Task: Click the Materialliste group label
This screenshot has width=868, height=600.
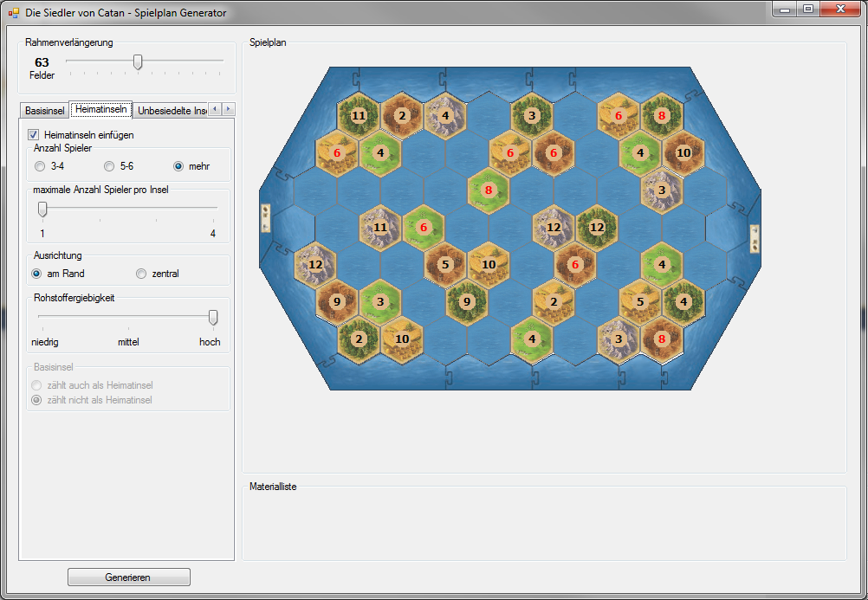Action: (273, 487)
